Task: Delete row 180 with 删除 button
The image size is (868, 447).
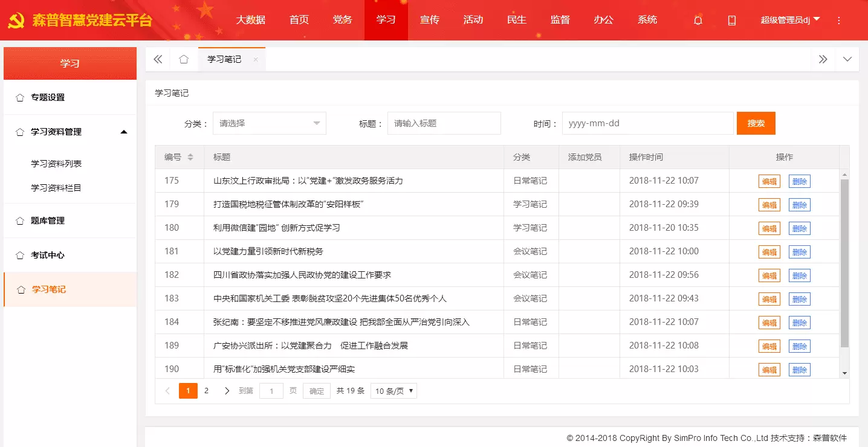Action: [x=800, y=228]
